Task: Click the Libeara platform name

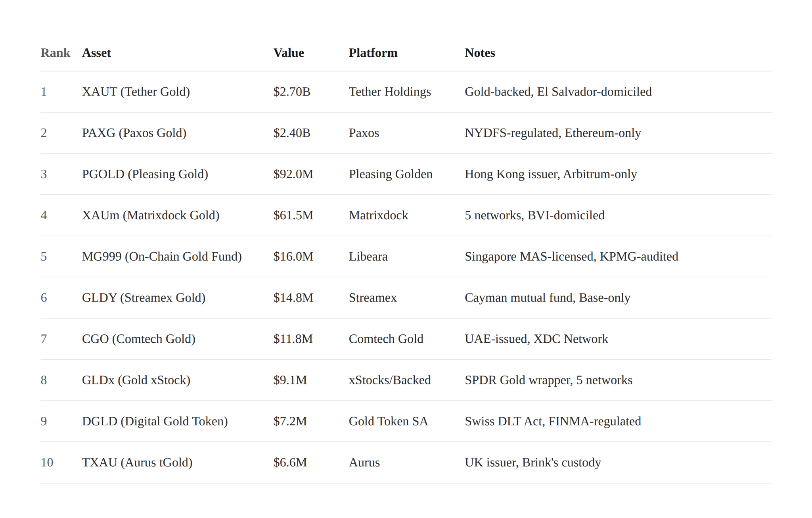Action: point(368,257)
